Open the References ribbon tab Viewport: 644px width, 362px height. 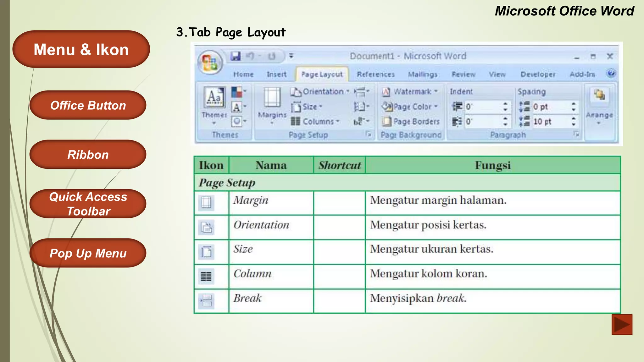pos(376,74)
